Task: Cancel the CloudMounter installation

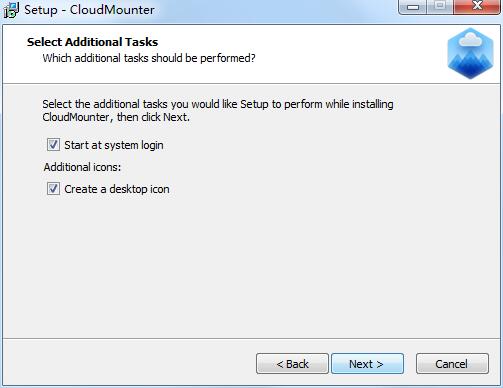Action: click(x=452, y=364)
